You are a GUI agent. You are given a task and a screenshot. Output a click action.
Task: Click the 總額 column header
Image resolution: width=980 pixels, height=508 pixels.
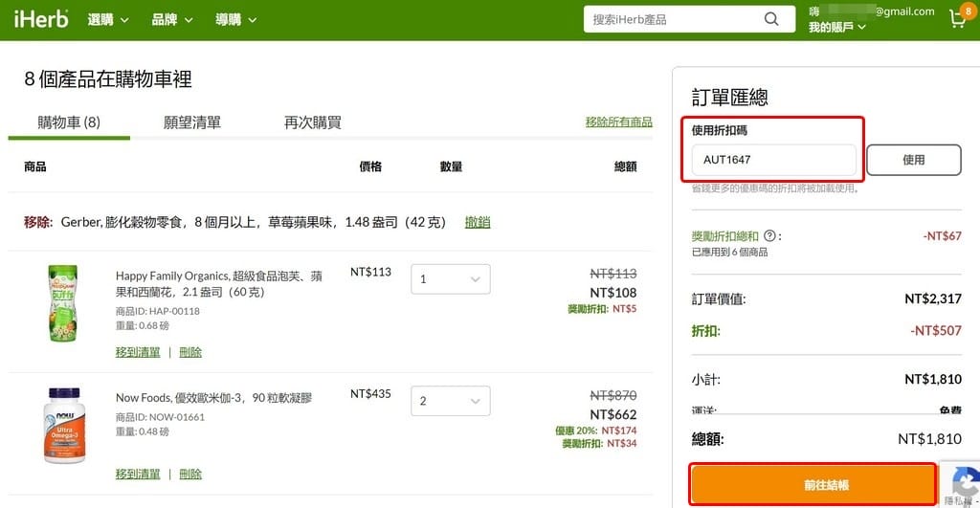(625, 166)
